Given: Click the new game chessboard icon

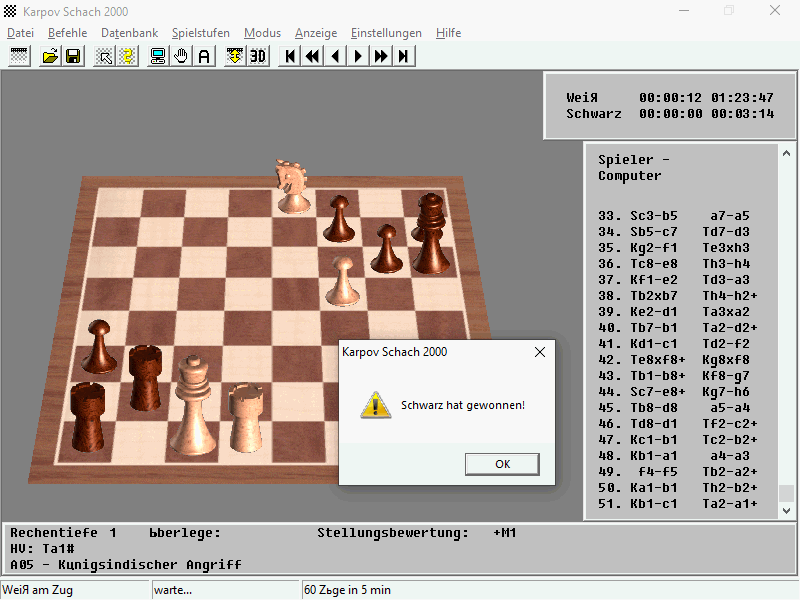Looking at the screenshot, I should [x=19, y=56].
